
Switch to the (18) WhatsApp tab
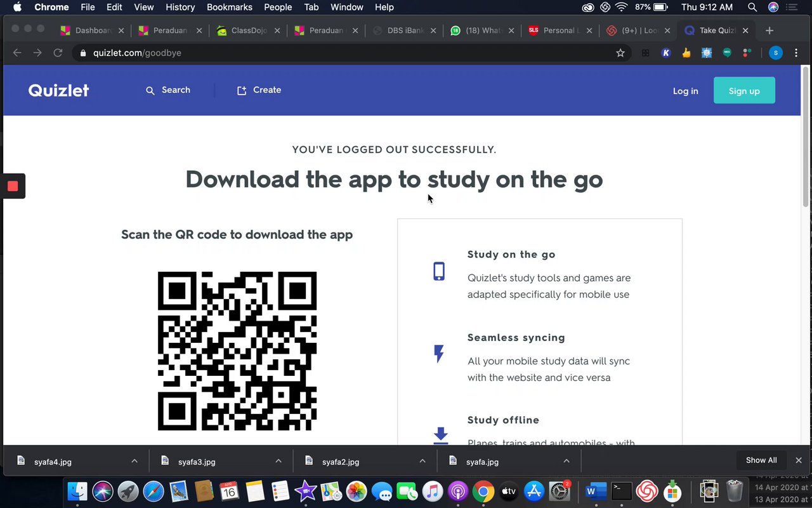tap(481, 30)
